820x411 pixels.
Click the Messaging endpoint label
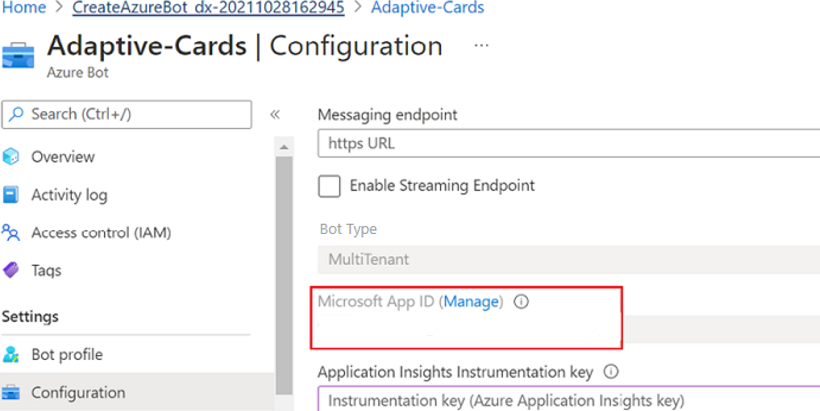coord(388,115)
